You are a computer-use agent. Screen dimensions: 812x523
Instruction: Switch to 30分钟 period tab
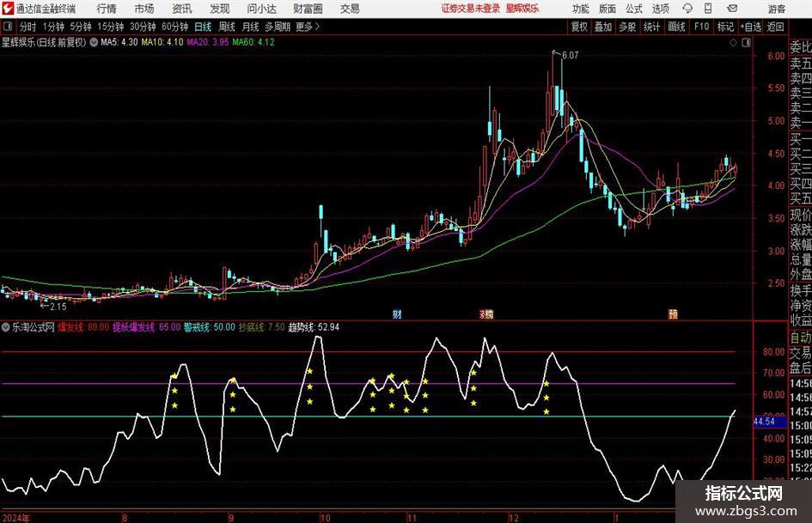tap(143, 27)
